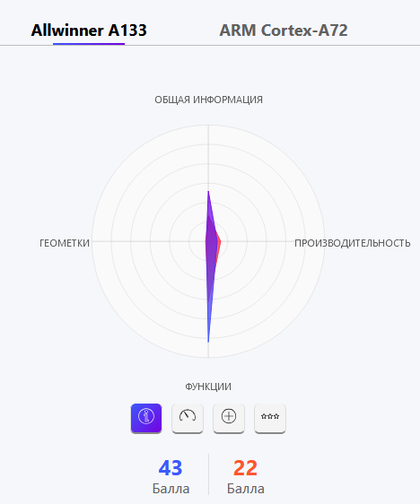Click the ГЕОМЕТКИ axis label
The height and width of the screenshot is (504, 420).
pyautogui.click(x=65, y=243)
